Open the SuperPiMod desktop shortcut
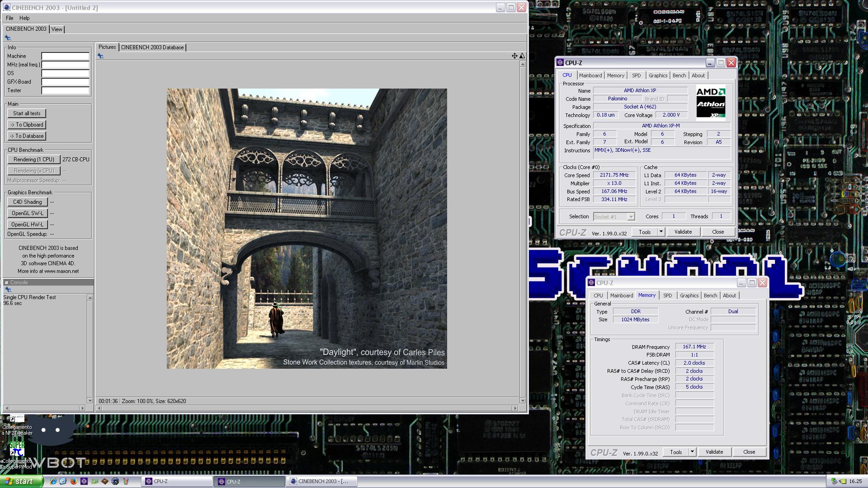The image size is (868, 488). click(x=16, y=455)
